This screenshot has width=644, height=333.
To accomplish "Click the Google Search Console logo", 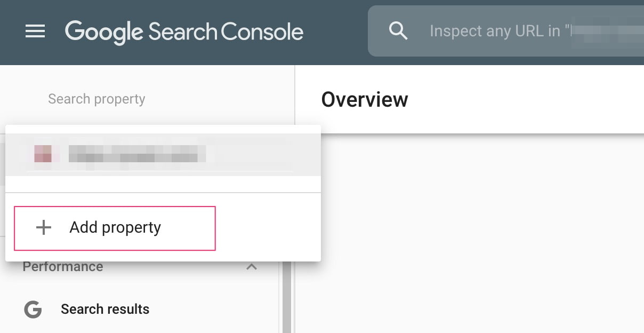I will pos(184,32).
